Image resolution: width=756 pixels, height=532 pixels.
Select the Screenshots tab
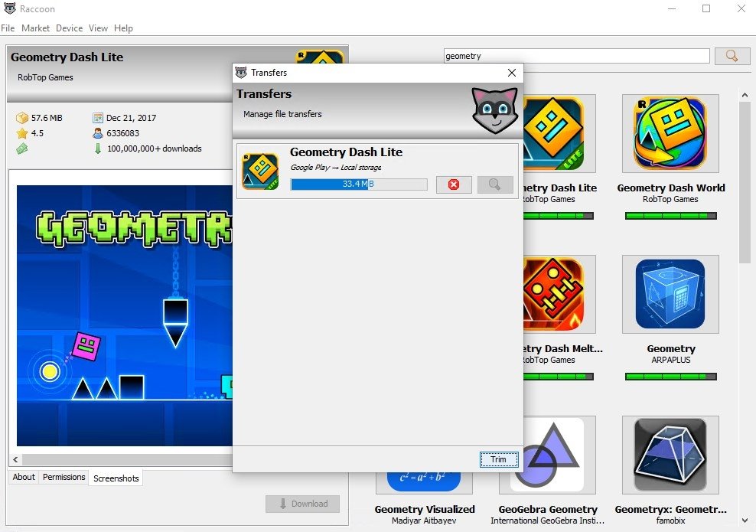(x=116, y=478)
